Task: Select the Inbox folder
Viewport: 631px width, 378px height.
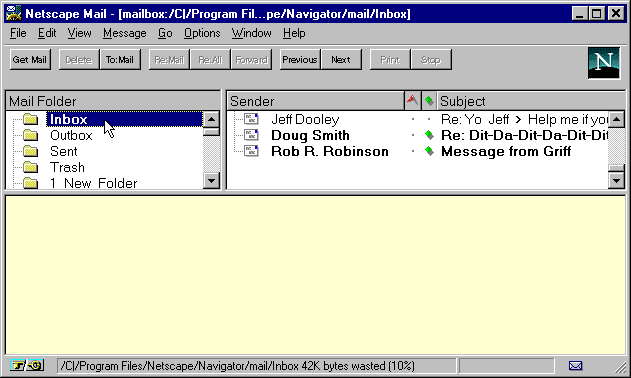Action: (124, 119)
